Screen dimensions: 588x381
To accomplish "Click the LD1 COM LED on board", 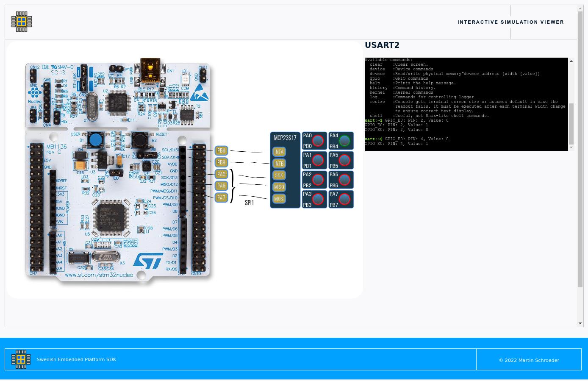I will point(185,79).
